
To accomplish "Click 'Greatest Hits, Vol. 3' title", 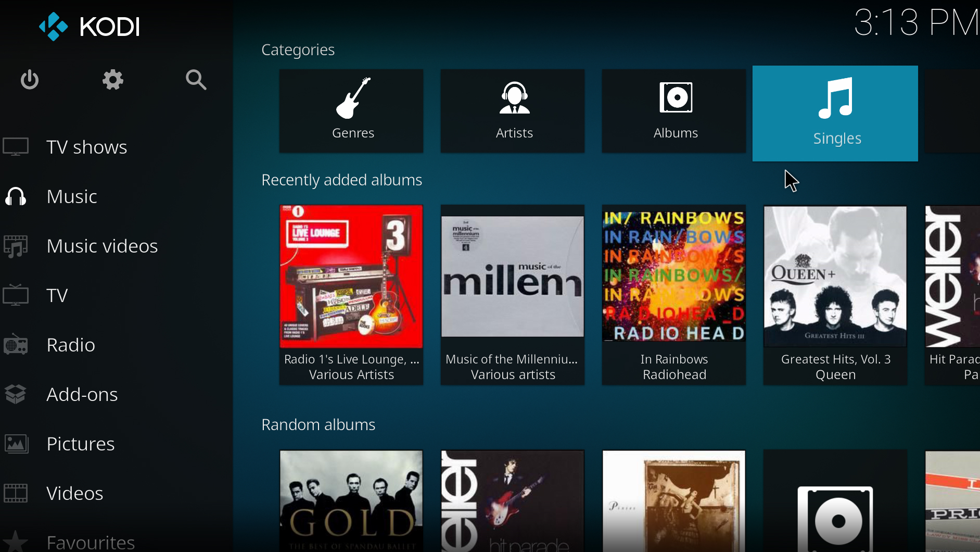I will pos(835,359).
